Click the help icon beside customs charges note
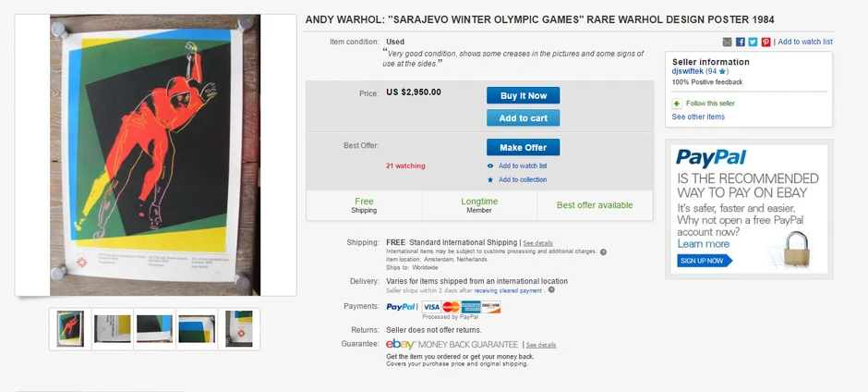This screenshot has width=868, height=392. (x=603, y=251)
